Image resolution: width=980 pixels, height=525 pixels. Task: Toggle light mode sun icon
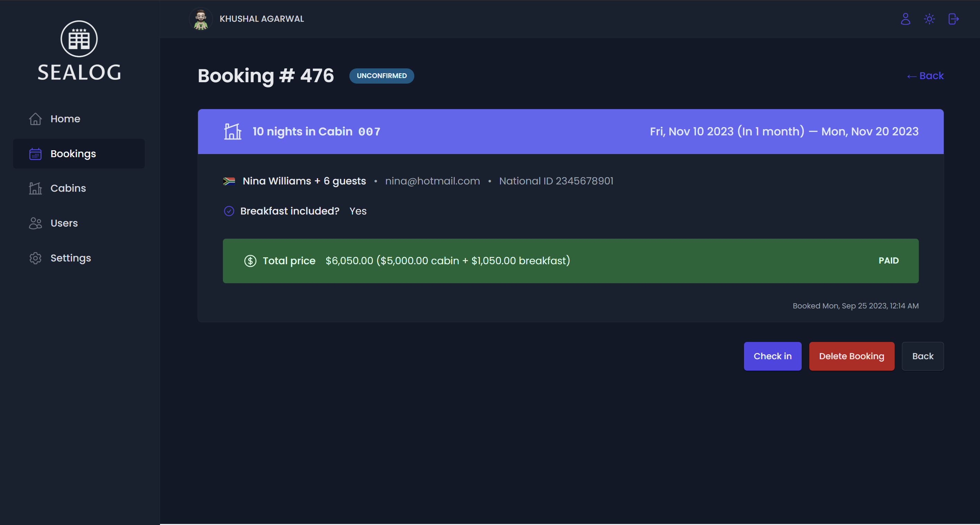tap(930, 19)
